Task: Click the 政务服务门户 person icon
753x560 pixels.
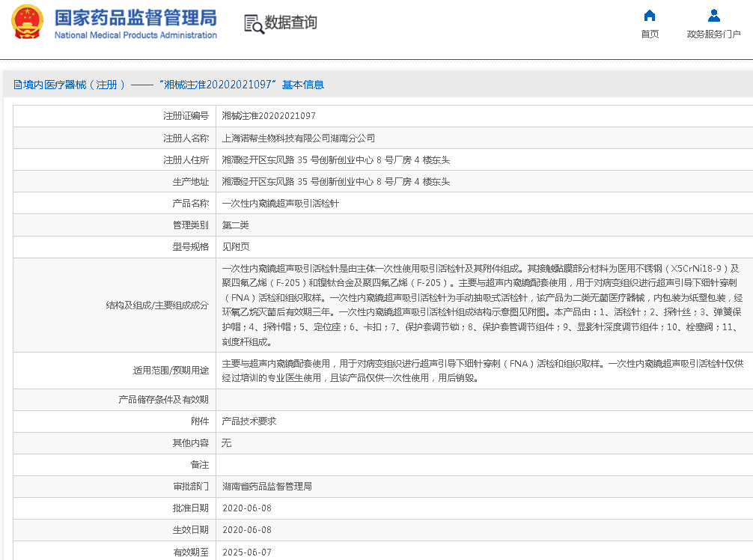Action: pos(713,16)
